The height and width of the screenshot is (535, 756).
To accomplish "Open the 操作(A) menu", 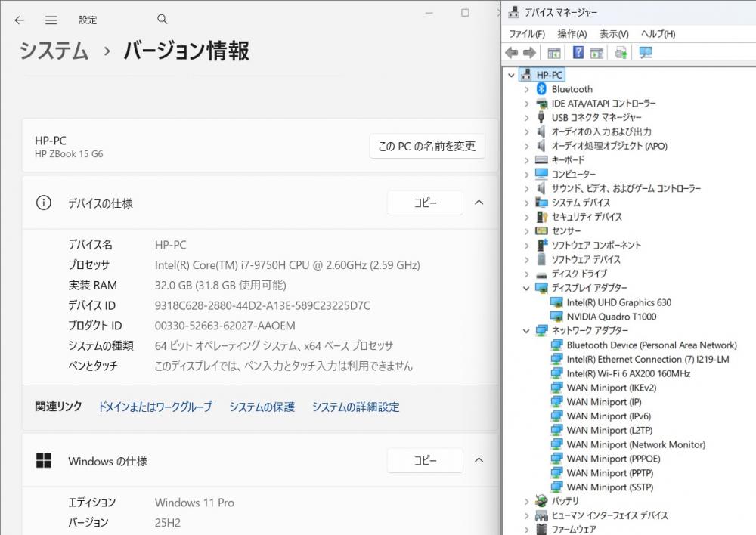I will pos(572,34).
